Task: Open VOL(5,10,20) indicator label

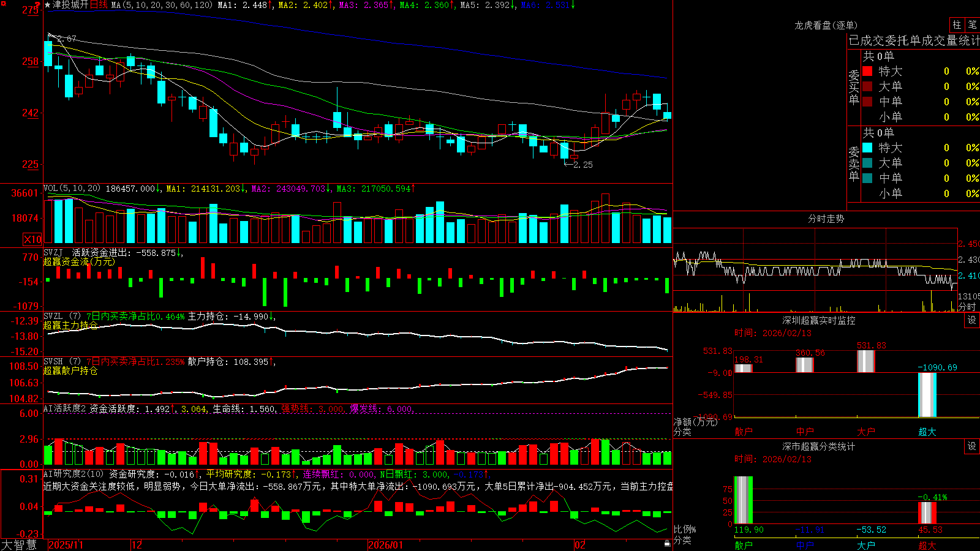Action: click(72, 189)
